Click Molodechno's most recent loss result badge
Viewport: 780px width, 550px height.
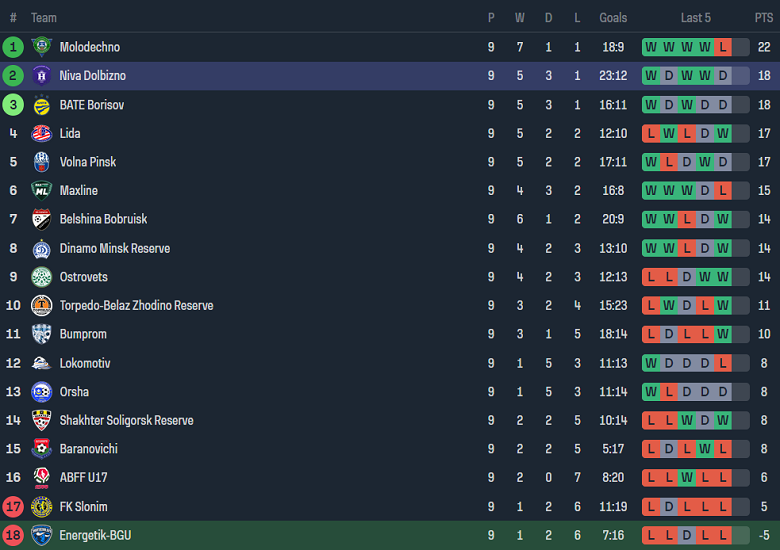pos(723,47)
